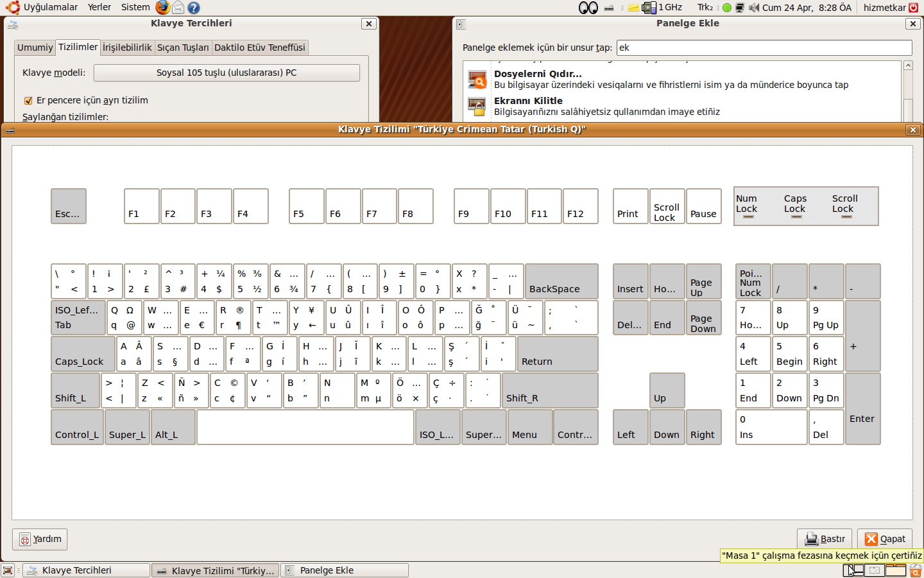Click the F12 key on layout
Viewport: 924px width, 578px height.
[x=581, y=206]
